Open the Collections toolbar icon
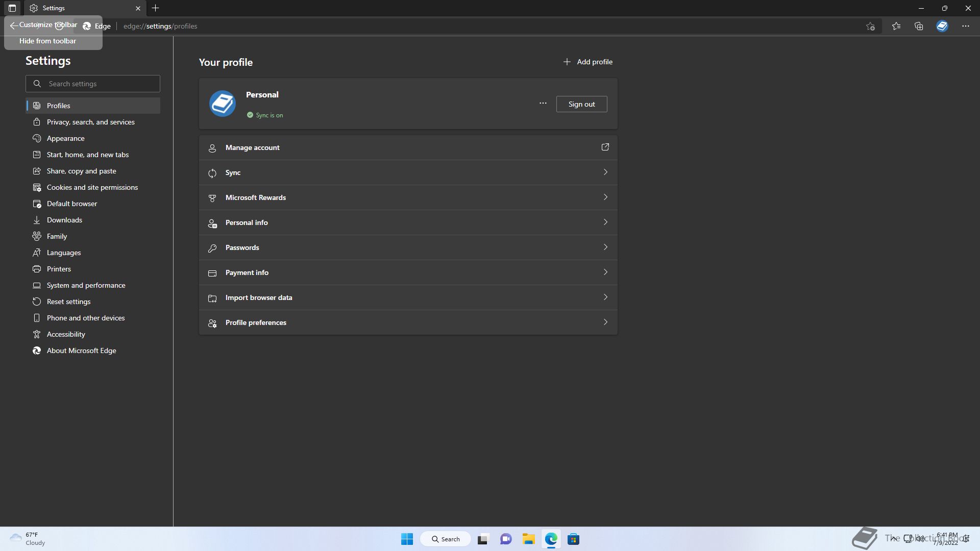Screen dimensions: 980x551 pyautogui.click(x=919, y=26)
